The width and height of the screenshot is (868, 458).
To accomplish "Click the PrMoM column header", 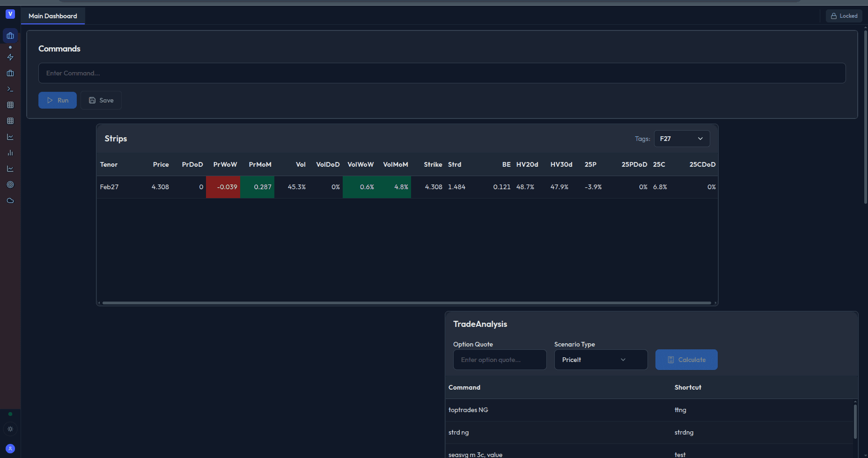I will coord(260,164).
